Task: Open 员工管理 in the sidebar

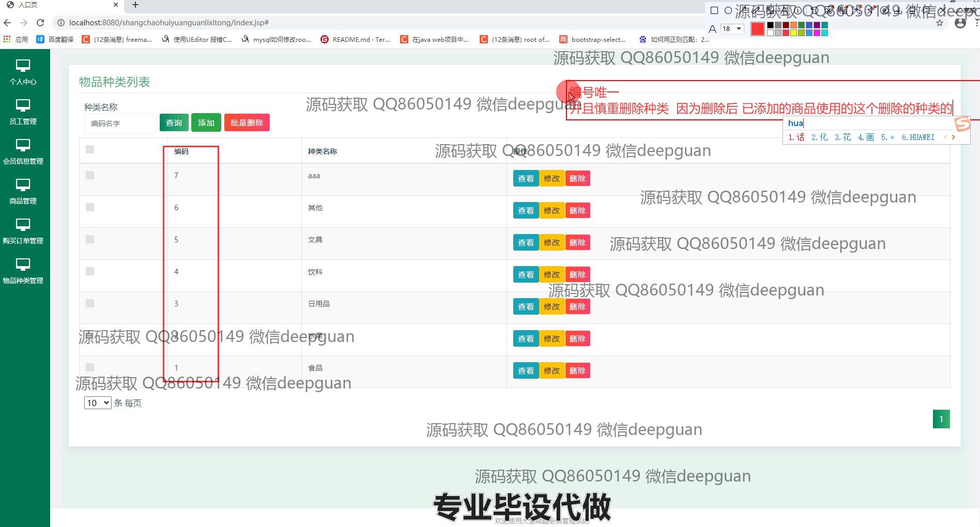Action: pyautogui.click(x=23, y=111)
